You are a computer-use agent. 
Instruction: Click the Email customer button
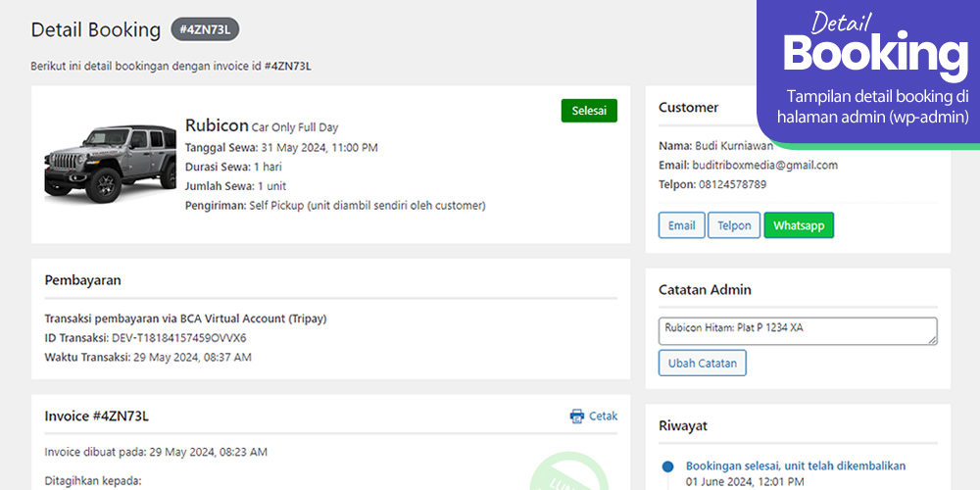pos(681,225)
